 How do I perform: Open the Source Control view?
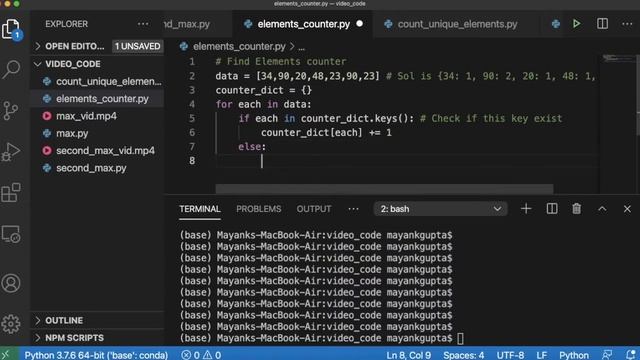tap(11, 110)
